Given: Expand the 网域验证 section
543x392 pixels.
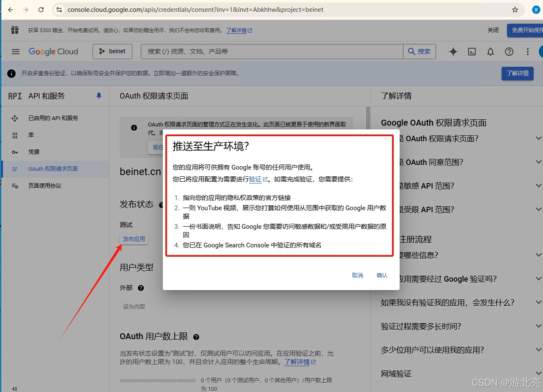Looking at the screenshot, I should (x=538, y=373).
